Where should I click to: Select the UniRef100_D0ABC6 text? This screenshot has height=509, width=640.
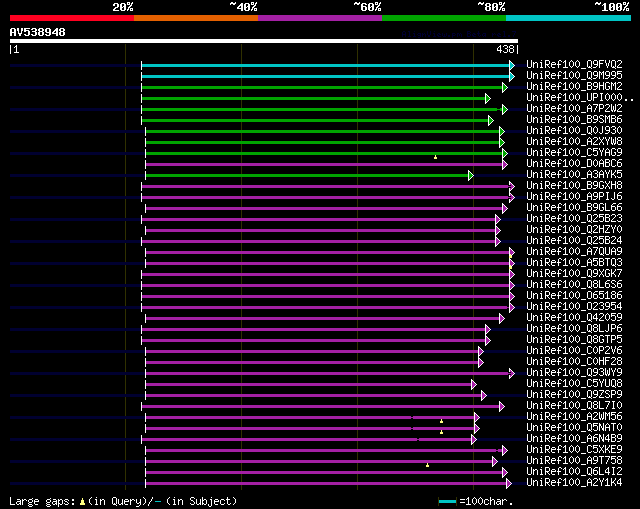point(574,164)
